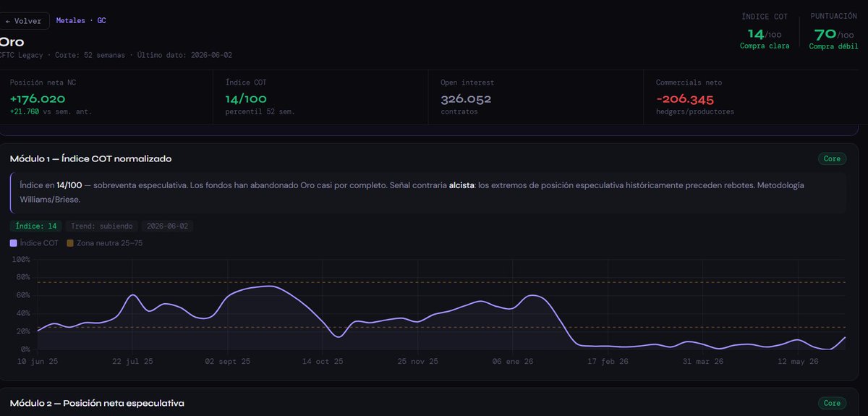Click the Core badge on Módulo 1
Image resolution: width=868 pixels, height=416 pixels.
point(831,158)
